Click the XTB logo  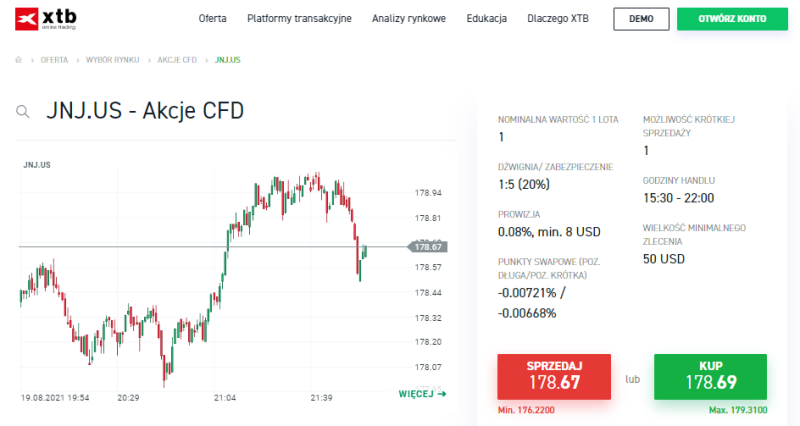click(47, 19)
